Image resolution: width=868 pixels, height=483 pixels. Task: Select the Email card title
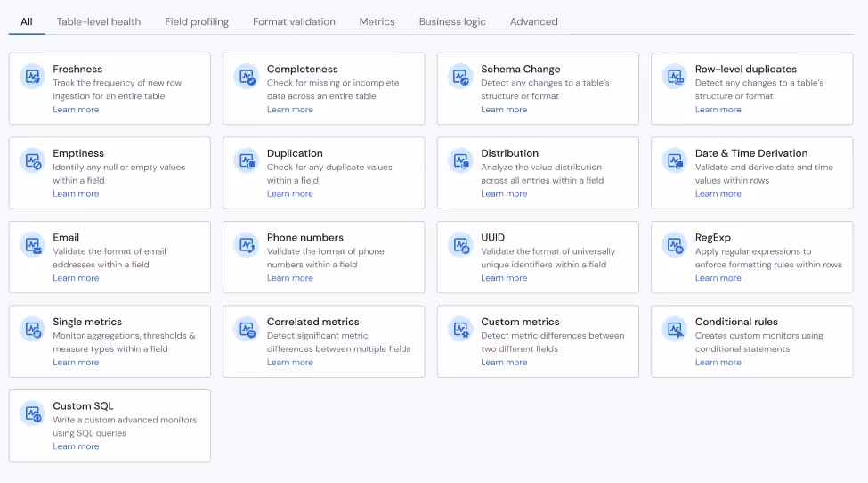66,237
